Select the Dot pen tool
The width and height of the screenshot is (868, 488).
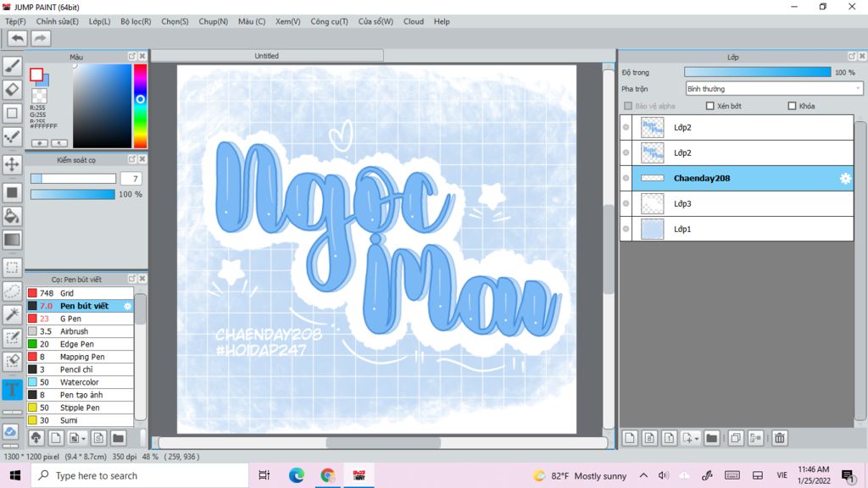12,136
